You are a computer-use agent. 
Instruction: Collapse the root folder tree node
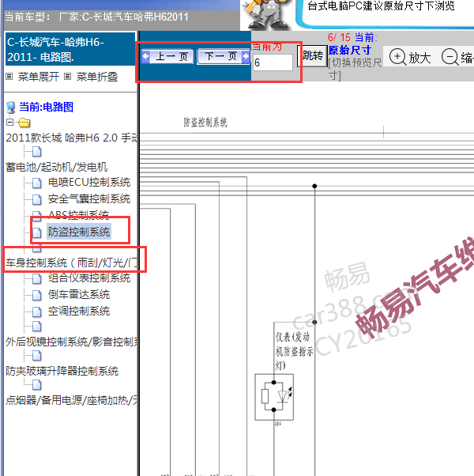click(9, 123)
